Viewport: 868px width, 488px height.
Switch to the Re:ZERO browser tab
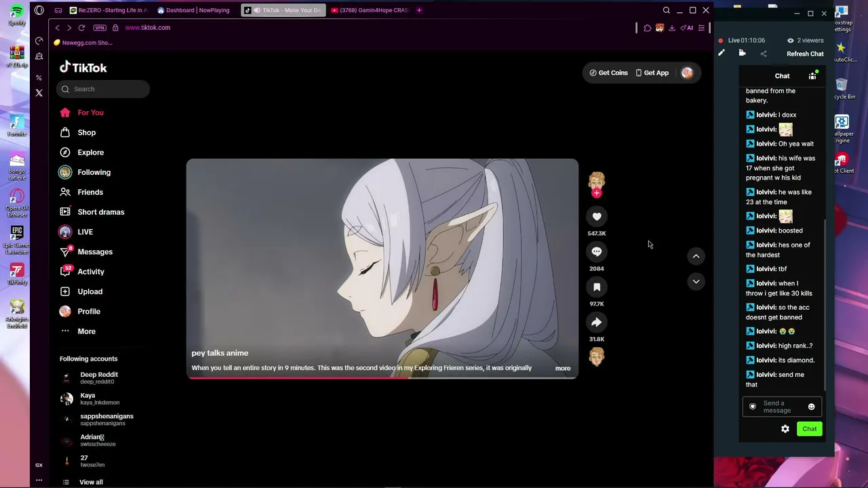108,10
